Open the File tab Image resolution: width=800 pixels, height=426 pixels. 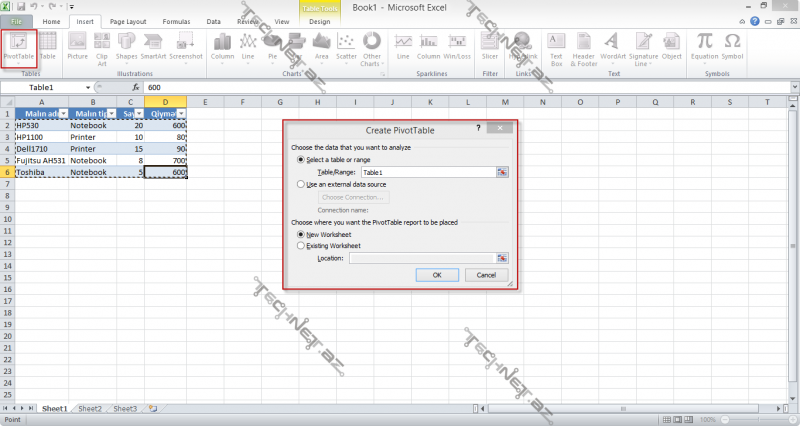[16, 21]
